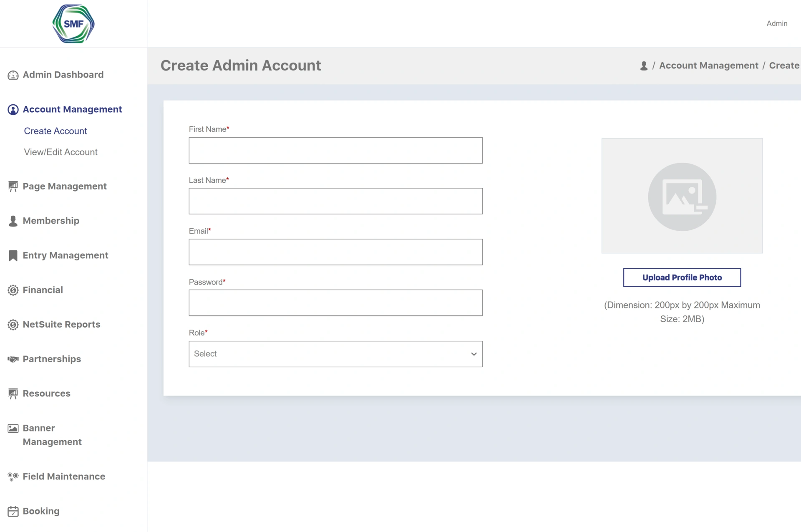Click the Partnerships handshake icon

pos(13,359)
